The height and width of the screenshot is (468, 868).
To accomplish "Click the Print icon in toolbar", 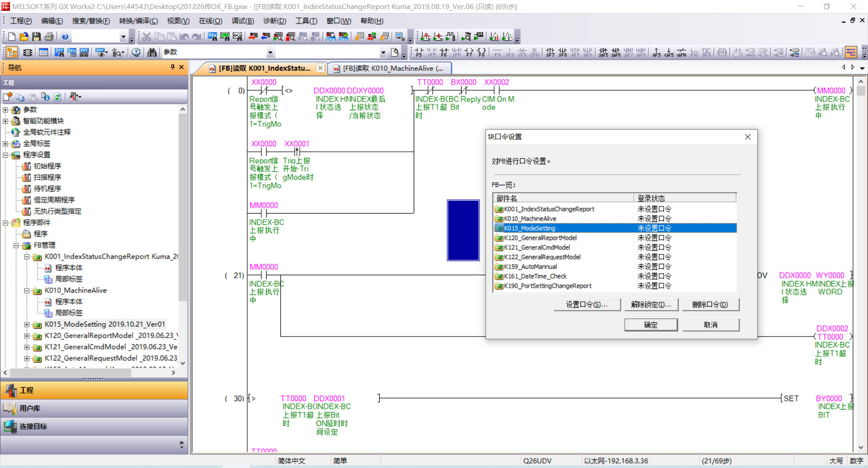I will (49, 37).
